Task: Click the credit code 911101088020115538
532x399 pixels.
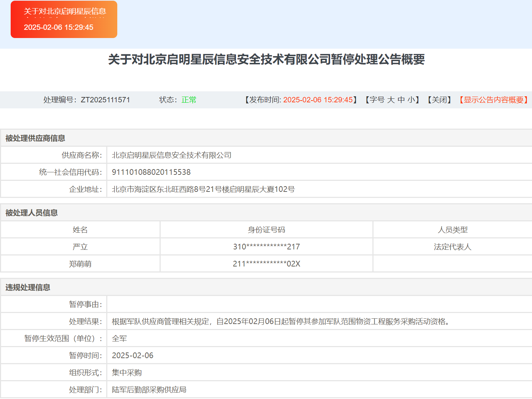Action: click(x=151, y=172)
